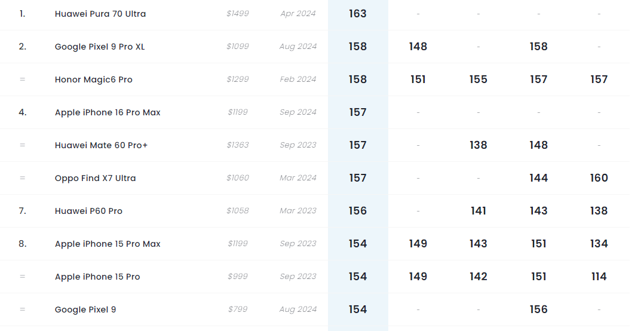The width and height of the screenshot is (644, 331).
Task: Click the Google Pixel 9 Pro XL link
Action: tap(100, 47)
